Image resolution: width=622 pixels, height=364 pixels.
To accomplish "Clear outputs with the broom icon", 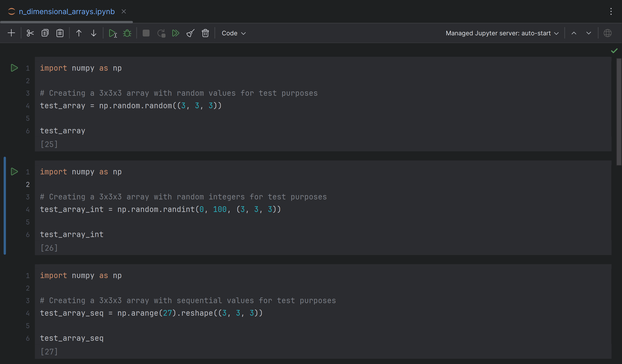I will pyautogui.click(x=190, y=33).
